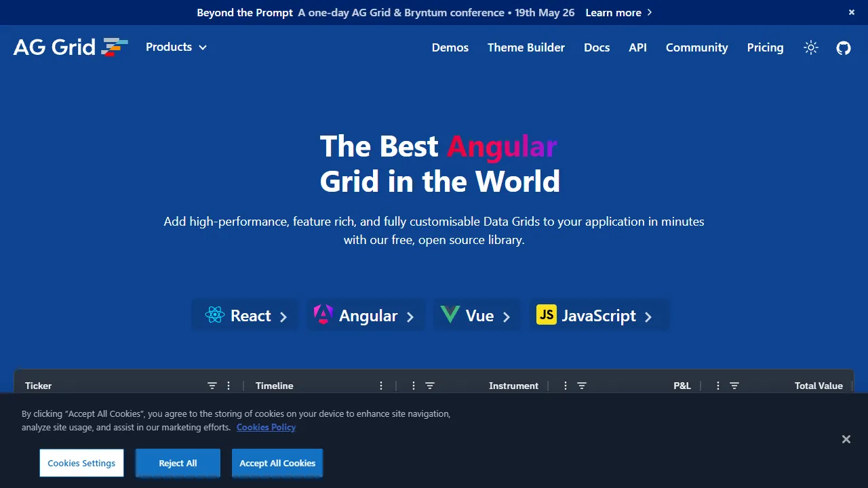Click the chevron next to React
Viewport: 868px width, 488px height.
(x=283, y=317)
